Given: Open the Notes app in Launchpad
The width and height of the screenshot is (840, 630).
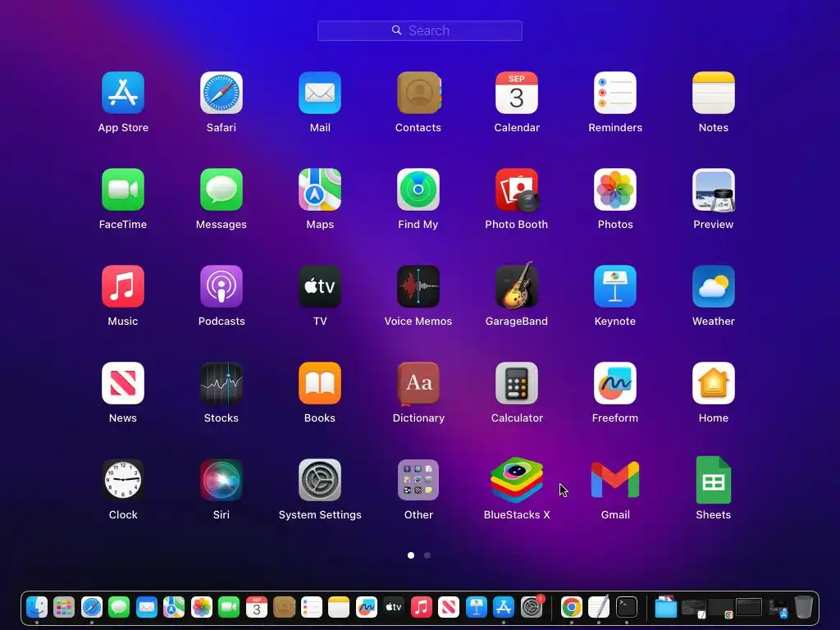Looking at the screenshot, I should click(714, 93).
